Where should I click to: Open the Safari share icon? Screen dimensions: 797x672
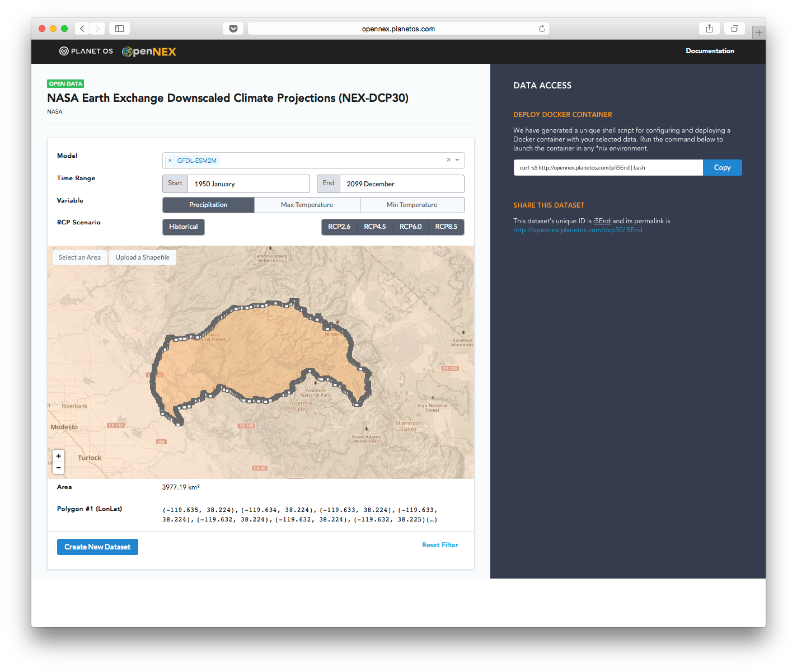709,29
